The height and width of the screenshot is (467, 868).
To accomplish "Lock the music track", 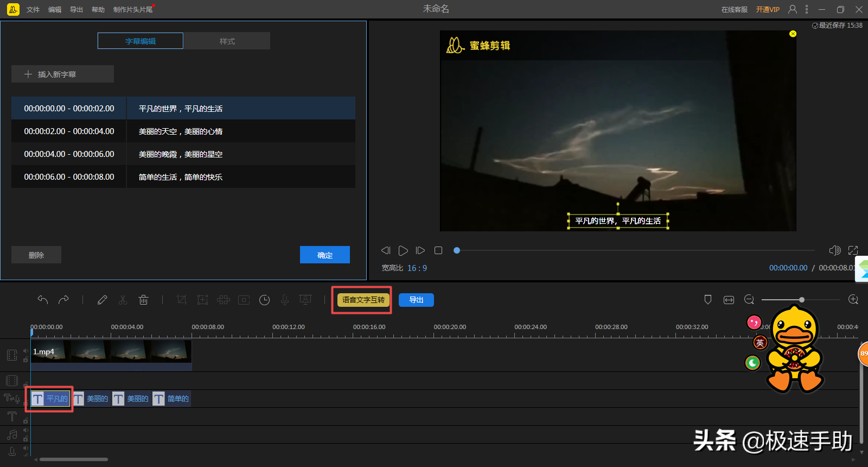I will pos(25,439).
